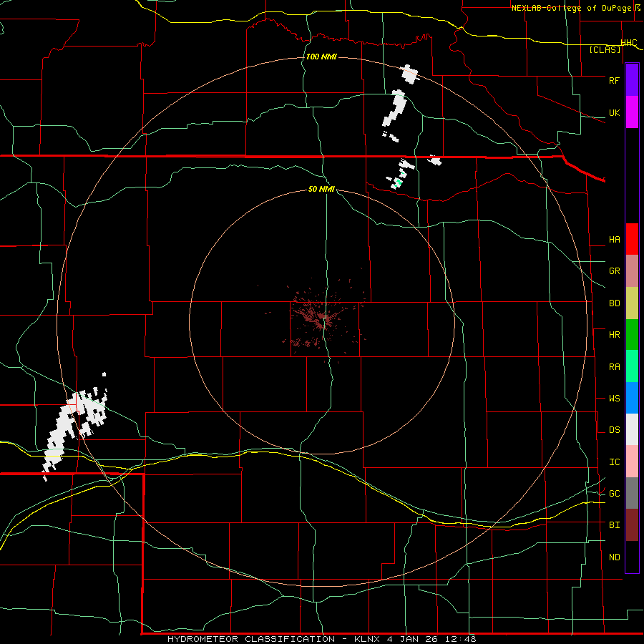The image size is (644, 644).
Task: Click the "GR" legend label
Action: point(615,271)
